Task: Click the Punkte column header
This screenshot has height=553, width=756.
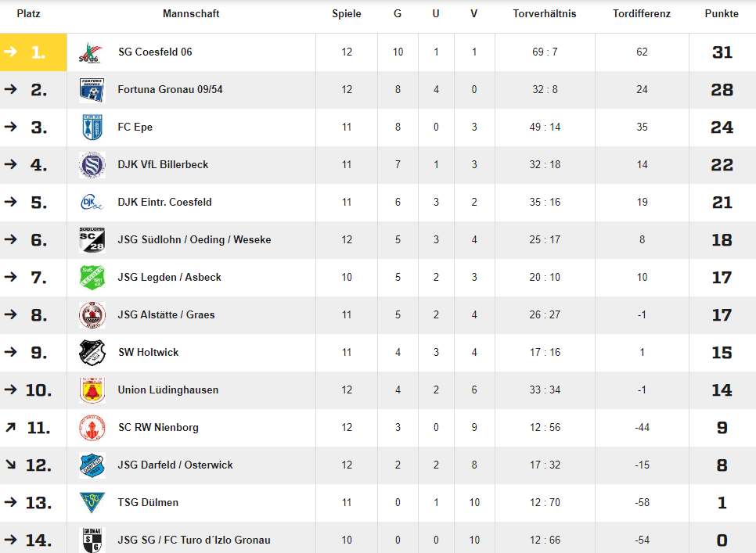Action: click(722, 13)
